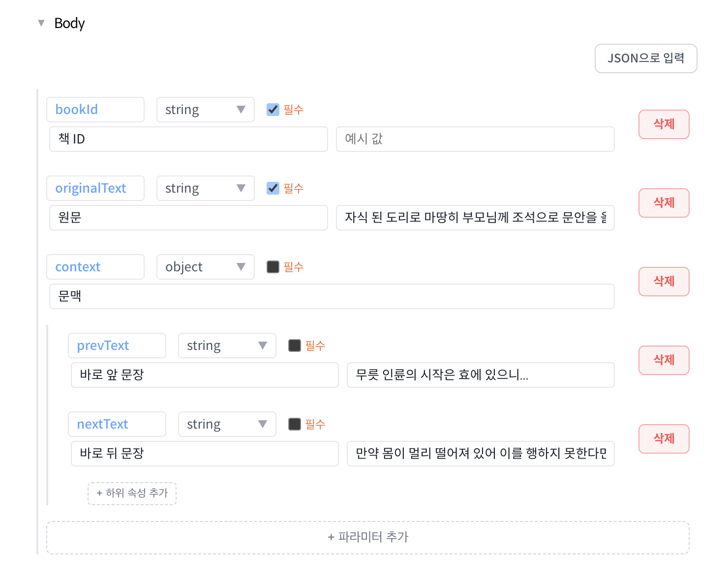Click the context description field 문맥
This screenshot has width=728, height=577.
click(332, 296)
